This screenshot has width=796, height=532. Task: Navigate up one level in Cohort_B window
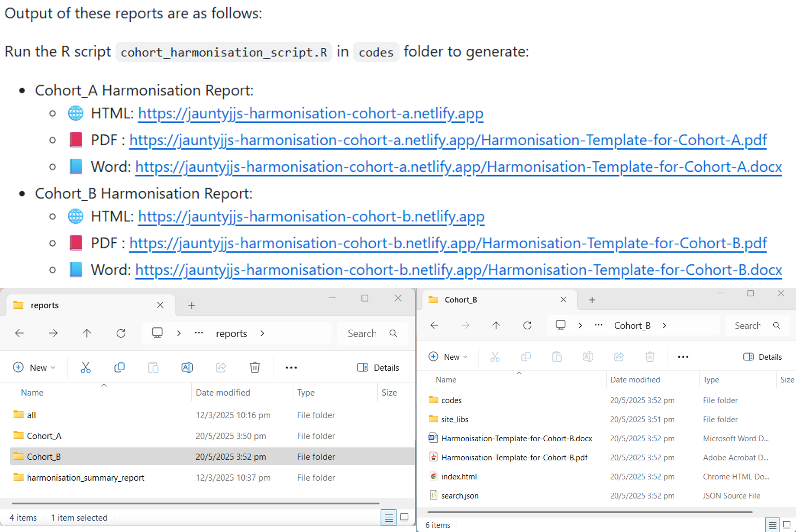[x=496, y=325]
